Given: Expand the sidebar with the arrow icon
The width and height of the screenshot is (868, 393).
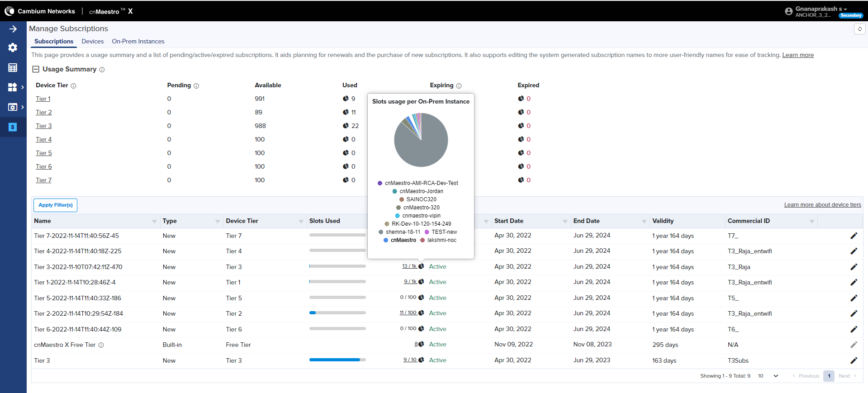Looking at the screenshot, I should tap(13, 29).
